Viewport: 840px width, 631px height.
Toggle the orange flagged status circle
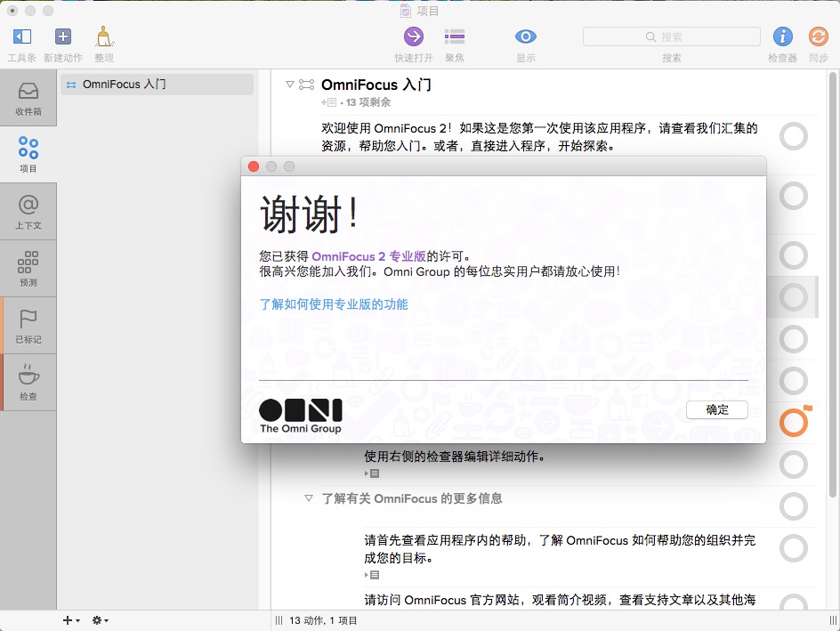tap(793, 423)
